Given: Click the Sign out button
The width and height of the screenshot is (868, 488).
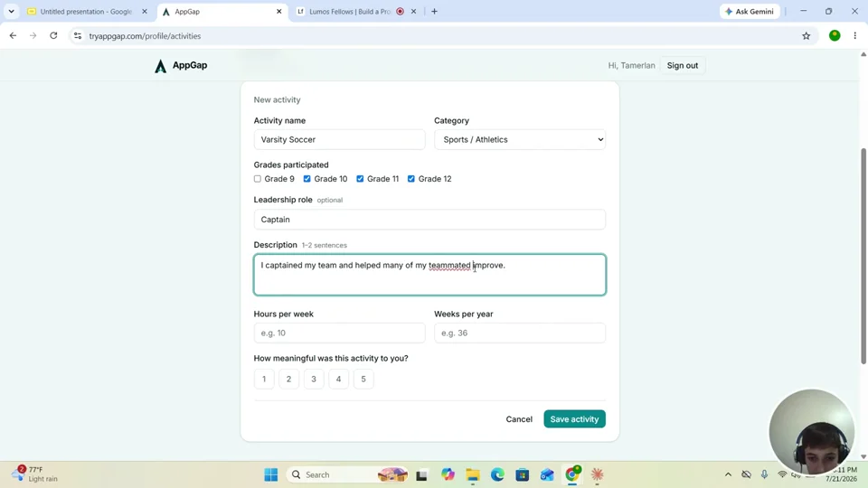Looking at the screenshot, I should (x=682, y=65).
